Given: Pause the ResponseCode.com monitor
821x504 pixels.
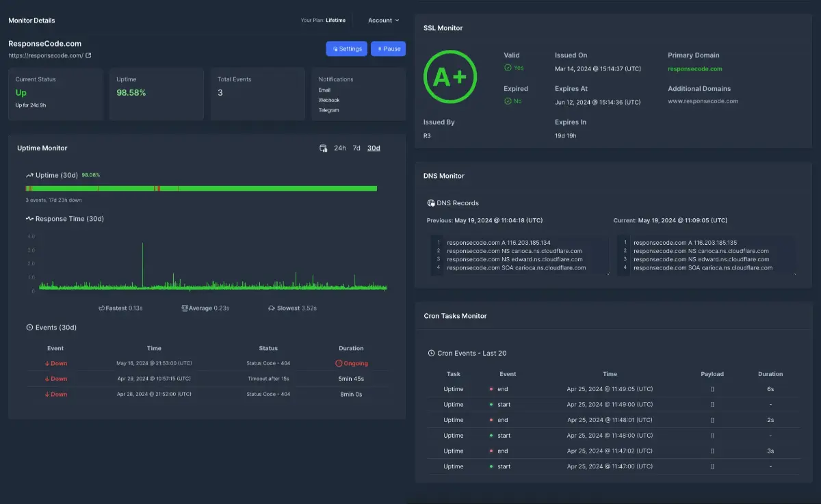Looking at the screenshot, I should pos(389,49).
